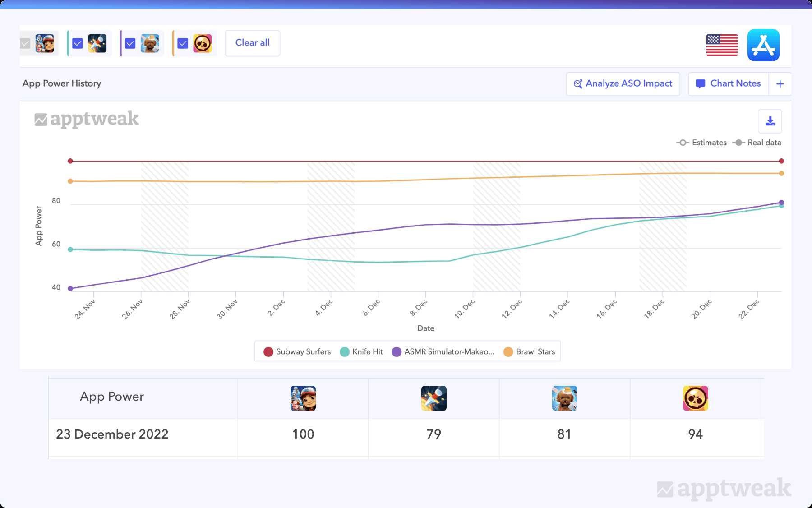Click the ASMR Simulator final data point

(x=781, y=203)
